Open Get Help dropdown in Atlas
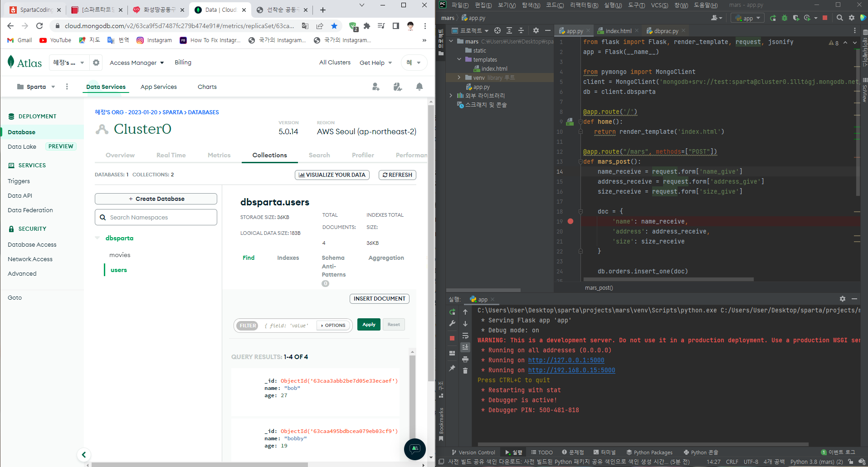The height and width of the screenshot is (467, 868). click(x=376, y=63)
